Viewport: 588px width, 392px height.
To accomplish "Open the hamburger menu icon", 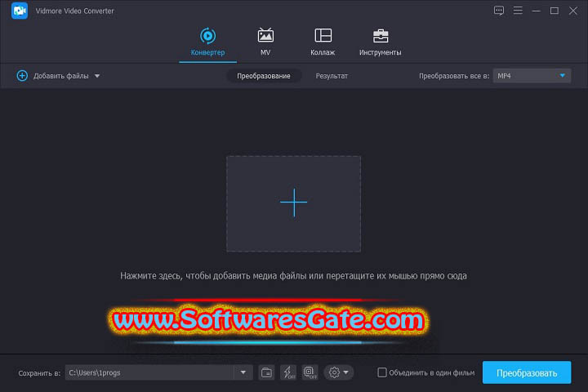I will (518, 11).
